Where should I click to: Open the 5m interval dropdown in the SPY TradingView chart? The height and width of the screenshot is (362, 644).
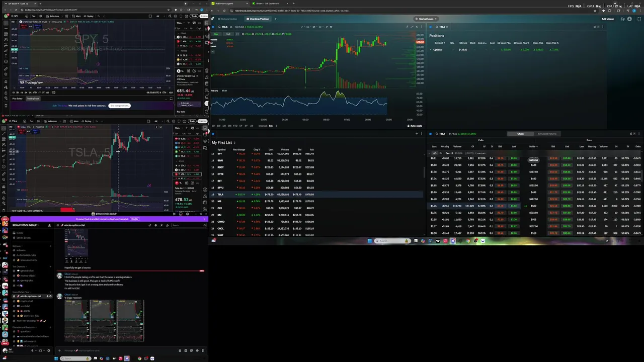coord(34,16)
